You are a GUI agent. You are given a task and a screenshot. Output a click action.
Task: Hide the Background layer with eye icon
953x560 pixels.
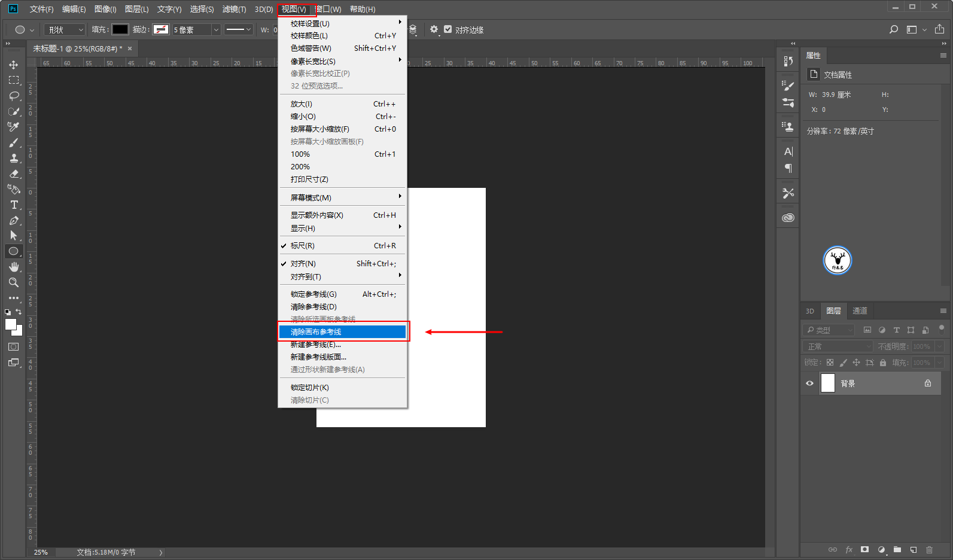(809, 384)
